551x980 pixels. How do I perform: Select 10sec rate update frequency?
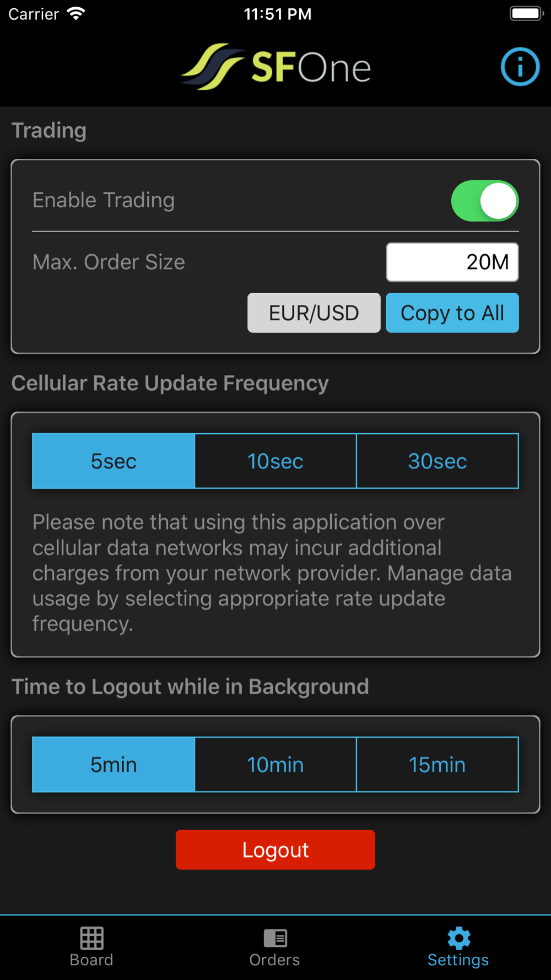pos(275,461)
